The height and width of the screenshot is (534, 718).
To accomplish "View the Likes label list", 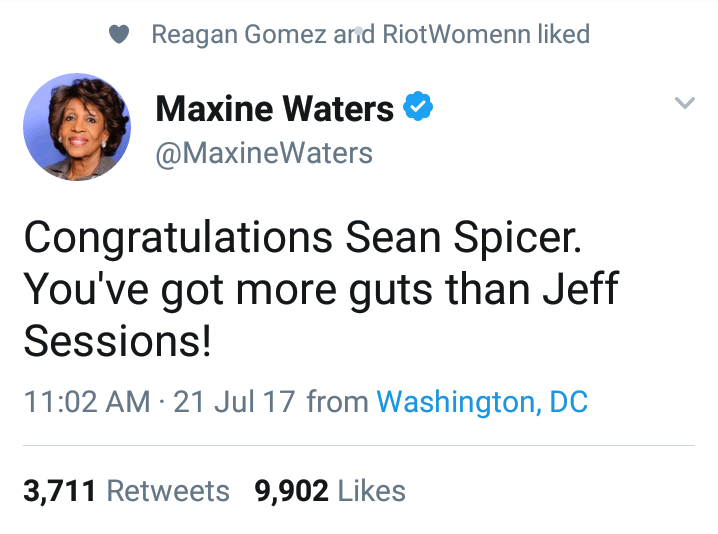I will [372, 491].
